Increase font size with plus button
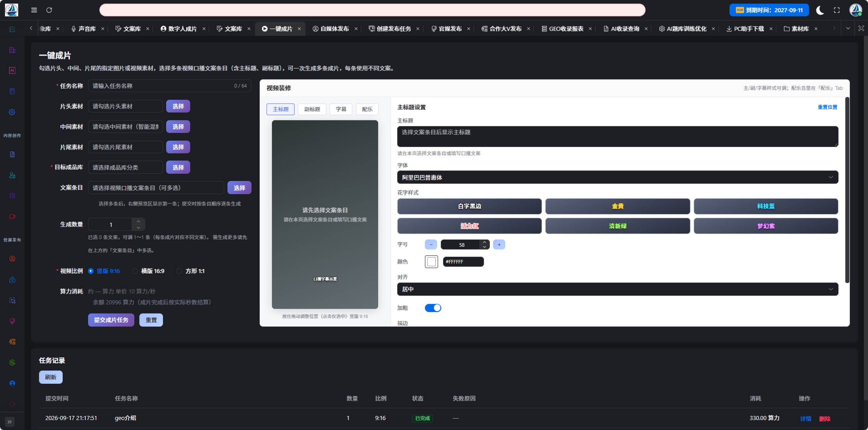Viewport: 868px width, 430px height. pyautogui.click(x=499, y=245)
